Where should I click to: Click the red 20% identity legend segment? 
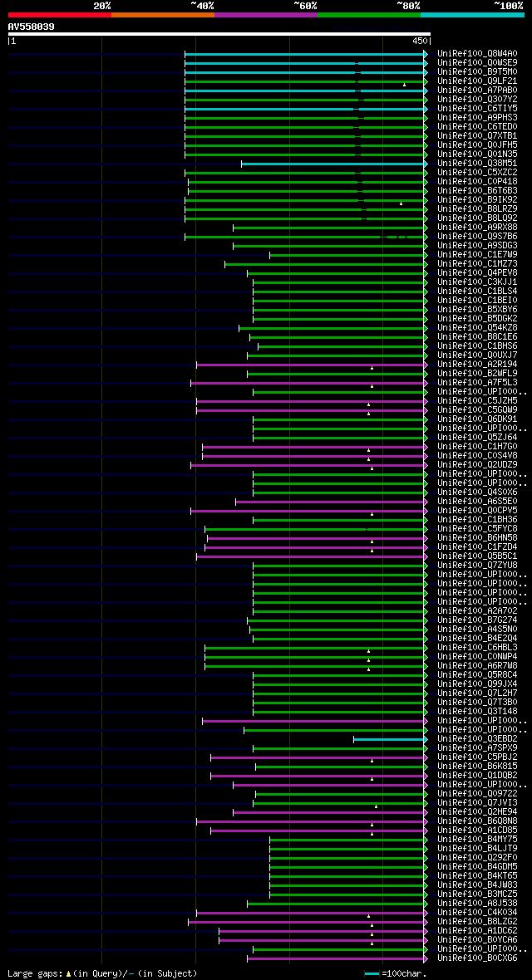point(60,14)
